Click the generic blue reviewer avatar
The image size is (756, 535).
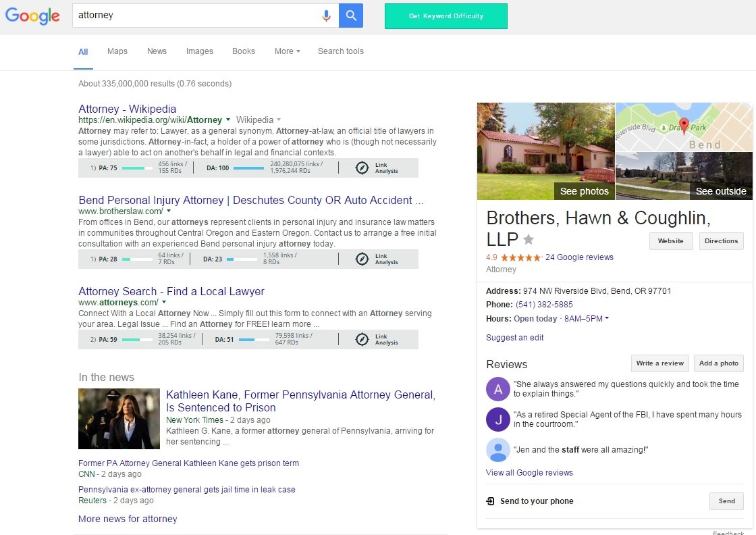point(498,450)
